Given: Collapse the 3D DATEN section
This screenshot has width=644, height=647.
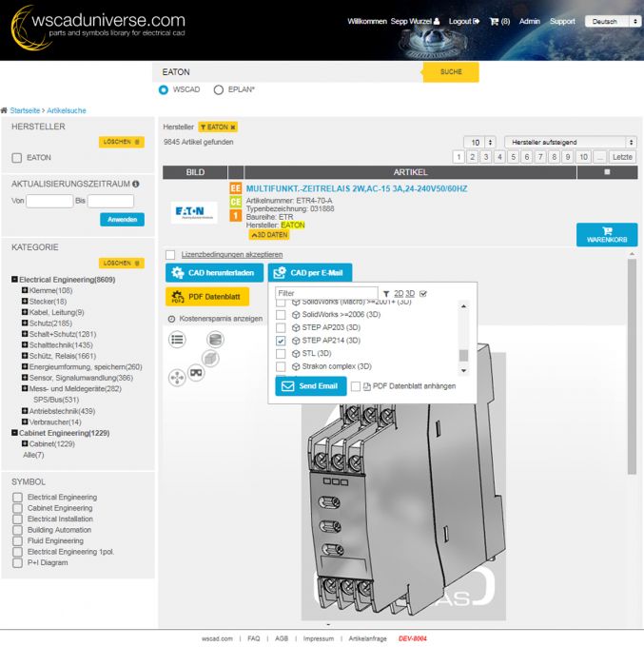Looking at the screenshot, I should pos(269,235).
